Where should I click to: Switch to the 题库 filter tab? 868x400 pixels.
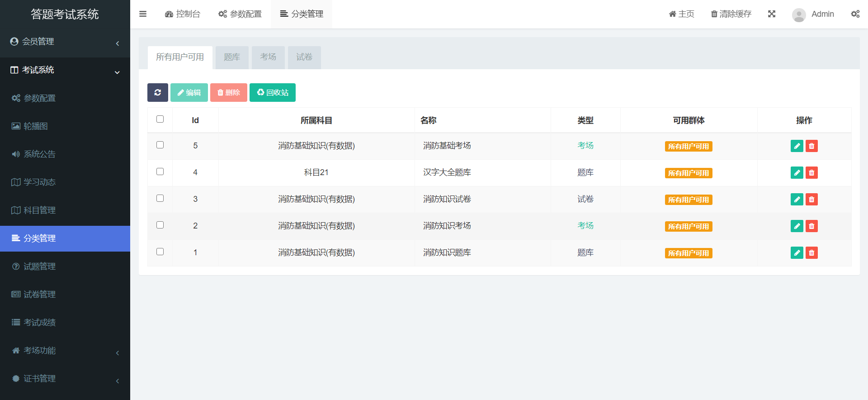232,57
